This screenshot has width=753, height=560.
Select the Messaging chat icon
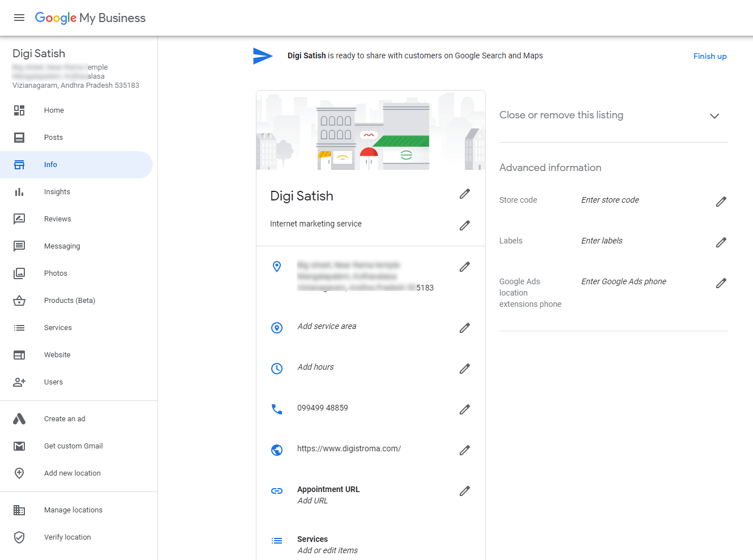pyautogui.click(x=19, y=246)
